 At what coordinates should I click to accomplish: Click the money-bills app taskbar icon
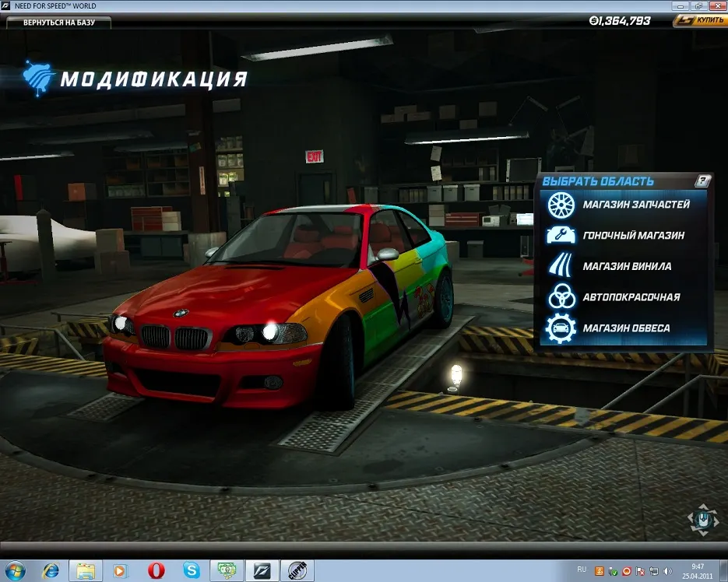227,570
